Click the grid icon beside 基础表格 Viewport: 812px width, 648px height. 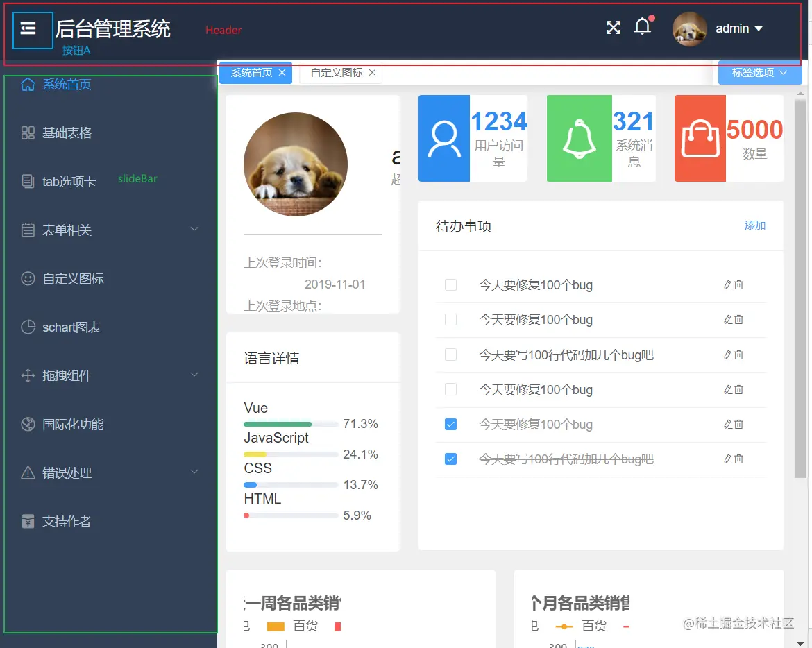point(28,133)
